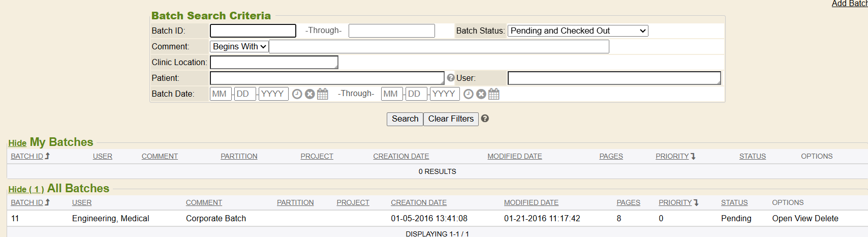This screenshot has width=868, height=237.
Task: Open the calendar picker for the end batch date
Action: point(494,94)
